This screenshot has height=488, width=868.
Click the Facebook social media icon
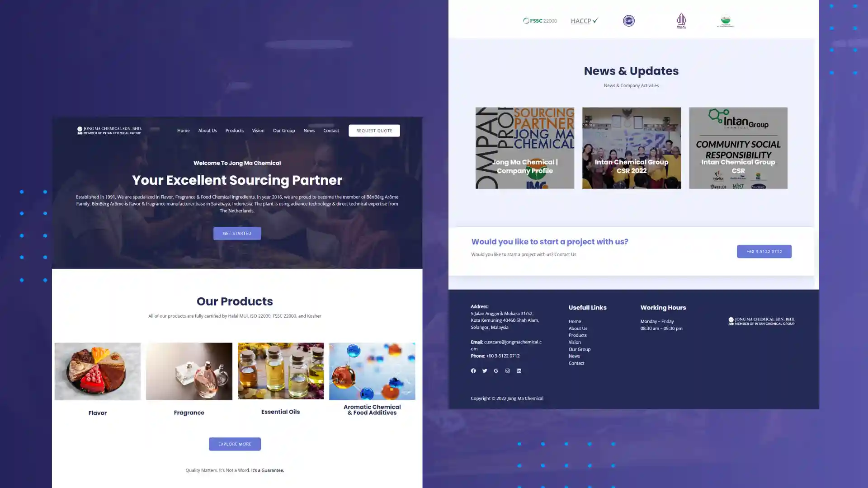pos(473,370)
